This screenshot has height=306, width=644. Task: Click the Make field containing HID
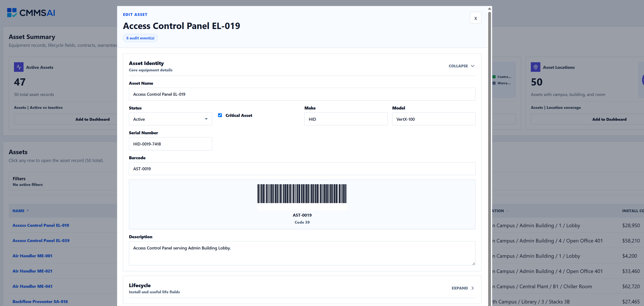coord(346,119)
